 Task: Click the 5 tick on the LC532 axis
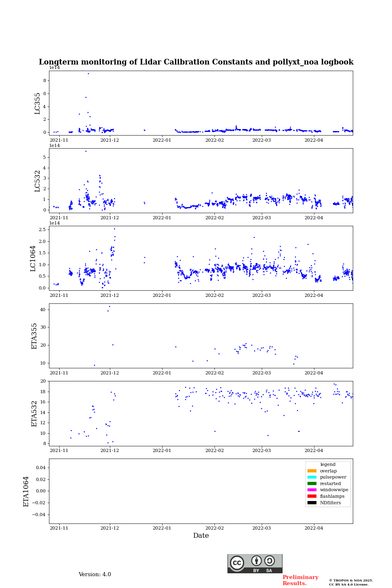tap(45, 157)
